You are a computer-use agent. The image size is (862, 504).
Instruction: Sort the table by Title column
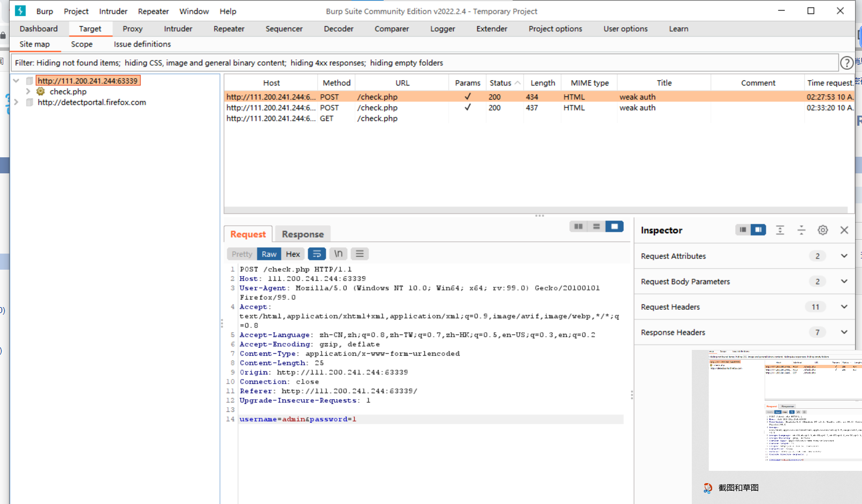664,83
